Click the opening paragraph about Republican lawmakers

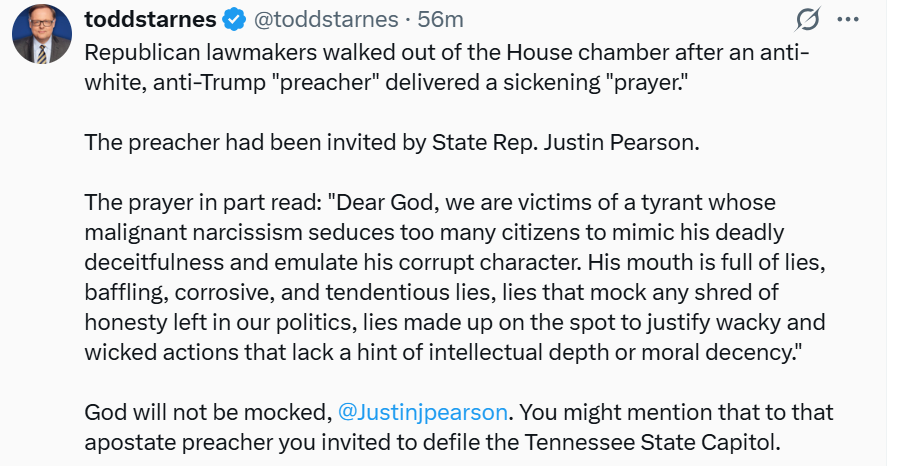point(440,67)
